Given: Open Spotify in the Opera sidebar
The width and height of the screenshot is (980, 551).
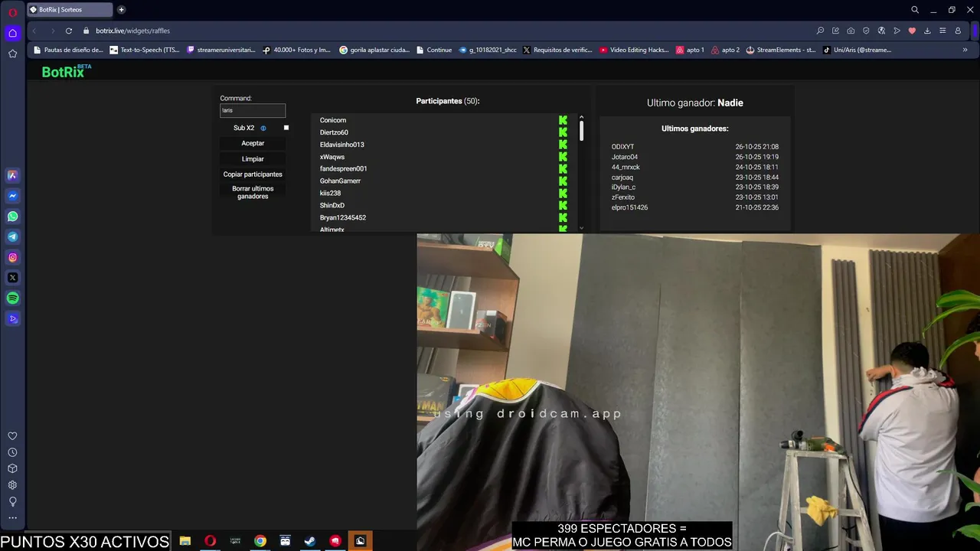Looking at the screenshot, I should [x=12, y=298].
